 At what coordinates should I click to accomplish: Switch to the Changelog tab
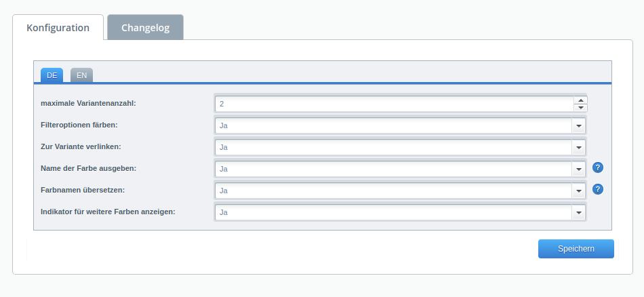click(145, 28)
